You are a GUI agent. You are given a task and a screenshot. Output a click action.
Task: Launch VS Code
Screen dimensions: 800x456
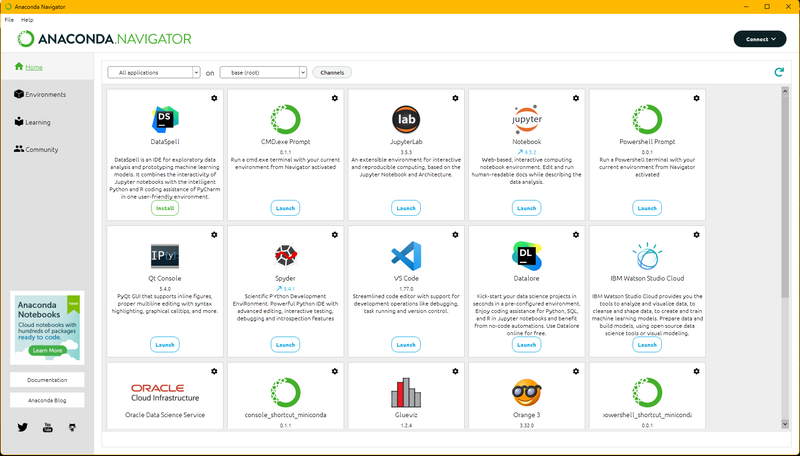[406, 345]
